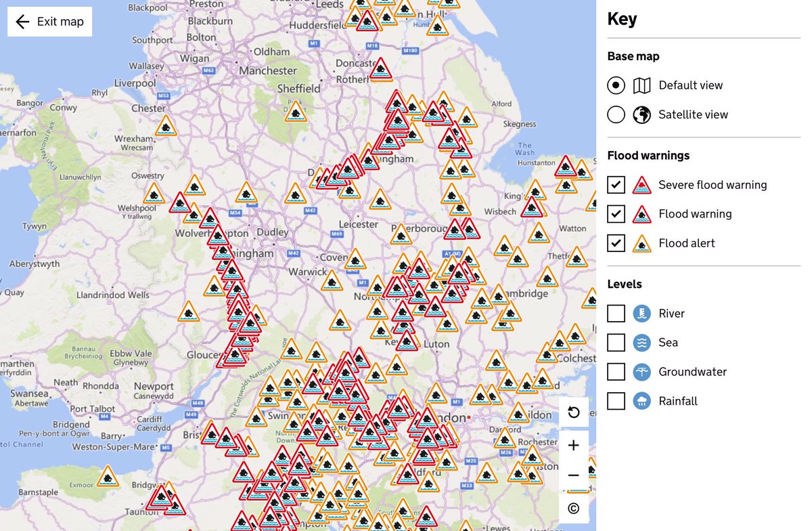The width and height of the screenshot is (812, 531).
Task: Click the map icon beside Default view
Action: tap(641, 85)
